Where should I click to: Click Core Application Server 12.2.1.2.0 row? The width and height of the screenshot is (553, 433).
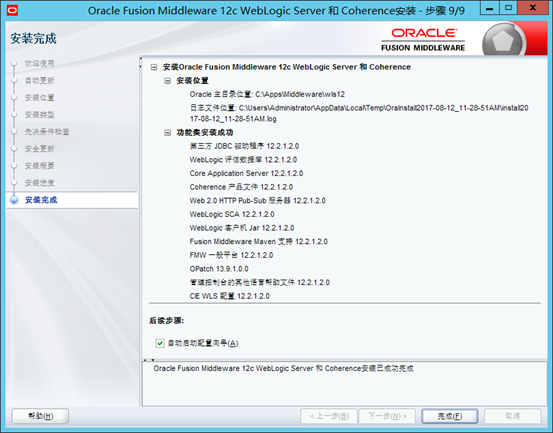click(x=246, y=173)
